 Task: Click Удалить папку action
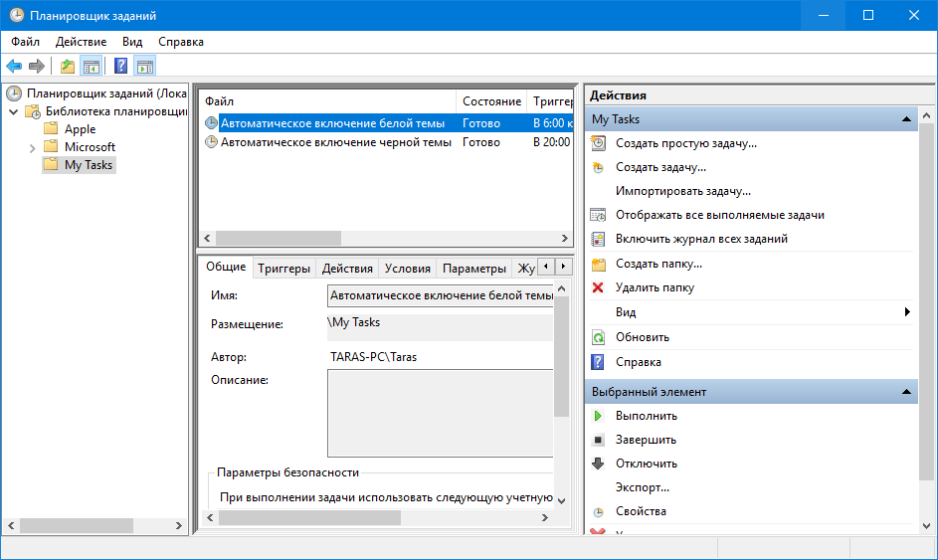tap(656, 287)
